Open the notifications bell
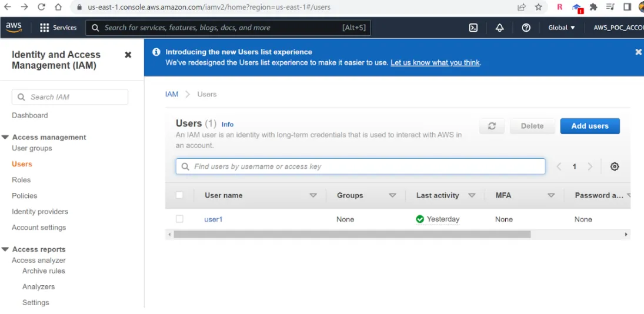Image resolution: width=644 pixels, height=314 pixels. [499, 28]
